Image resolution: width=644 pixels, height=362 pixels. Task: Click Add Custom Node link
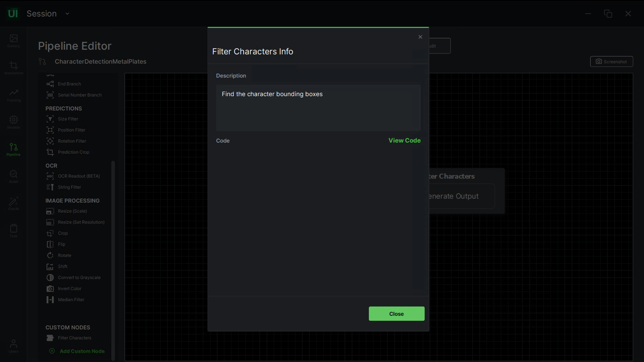point(77,351)
